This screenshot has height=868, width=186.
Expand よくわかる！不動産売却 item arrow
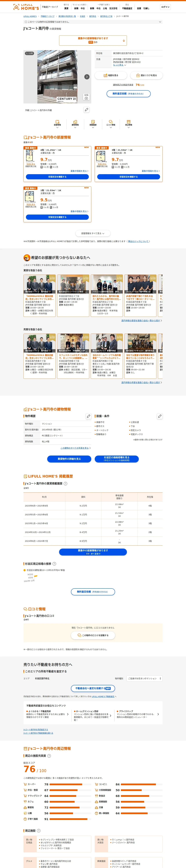[x=68, y=714]
